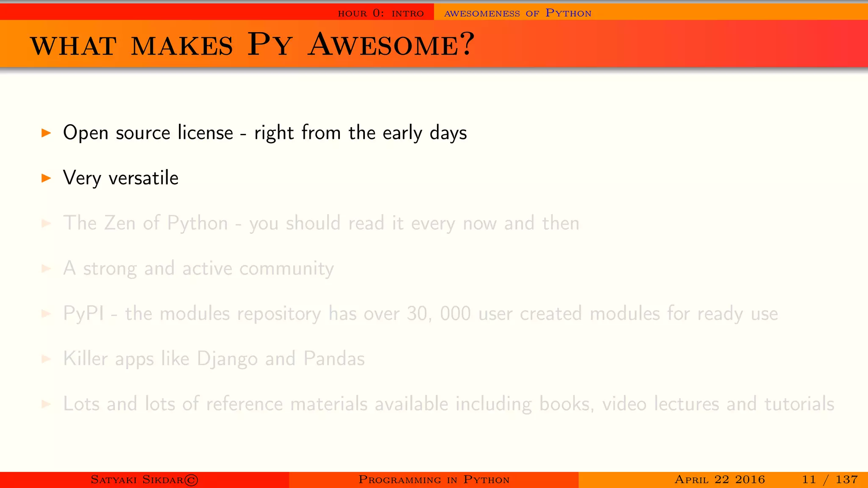This screenshot has height=488, width=868.
Task: Select bullet text 'Open source license - right from the early days'
Action: click(265, 133)
